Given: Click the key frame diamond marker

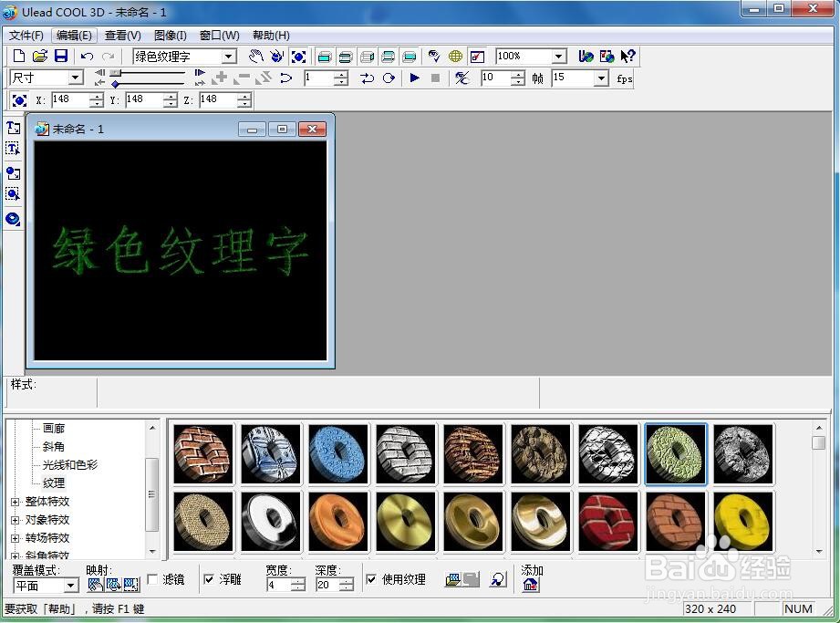Looking at the screenshot, I should pyautogui.click(x=115, y=84).
